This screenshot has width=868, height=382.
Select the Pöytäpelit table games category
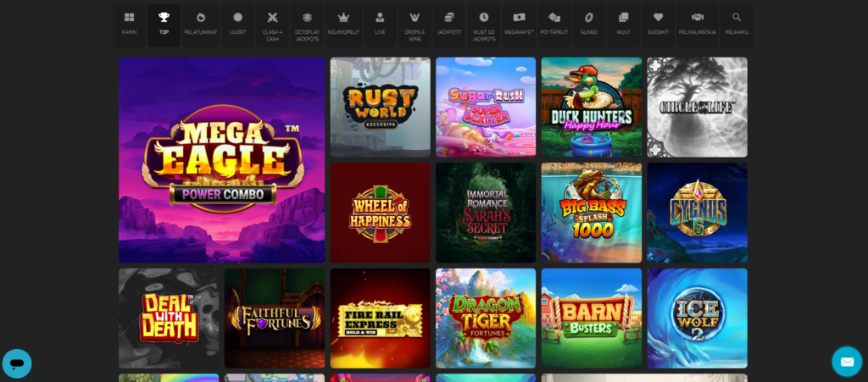(554, 24)
